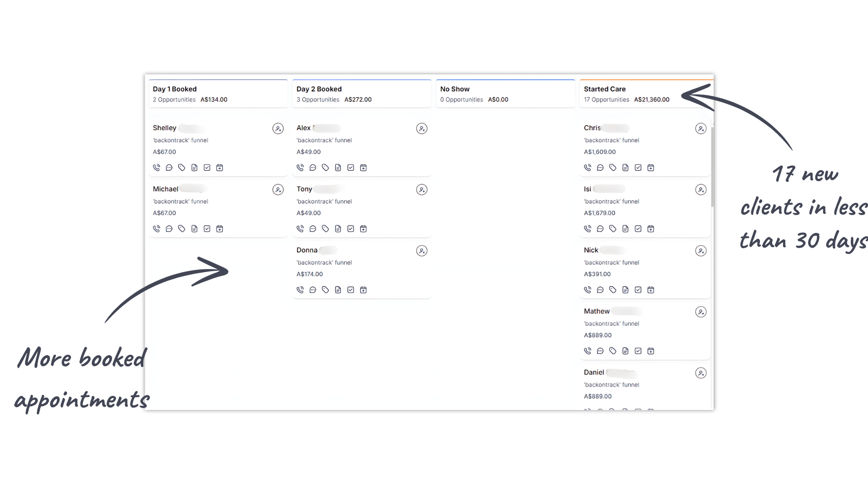Click the message icon on Mathew's card

(x=600, y=351)
